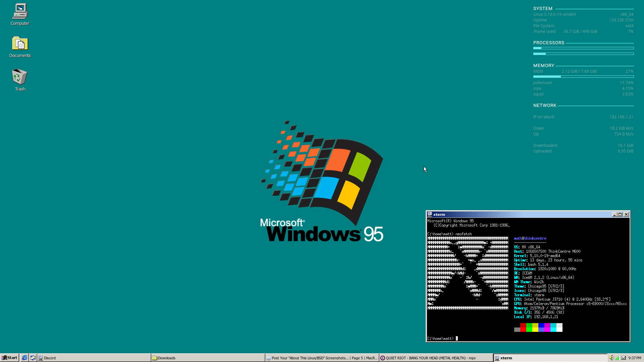Image resolution: width=644 pixels, height=362 pixels.
Task: Click the matt@thinkcentre text in xterm
Action: pos(530,238)
